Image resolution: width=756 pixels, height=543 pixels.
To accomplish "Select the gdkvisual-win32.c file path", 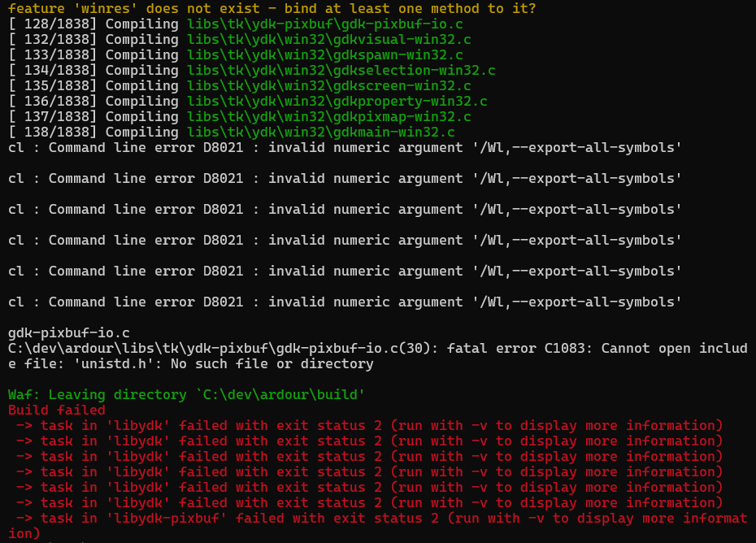I will pos(328,39).
